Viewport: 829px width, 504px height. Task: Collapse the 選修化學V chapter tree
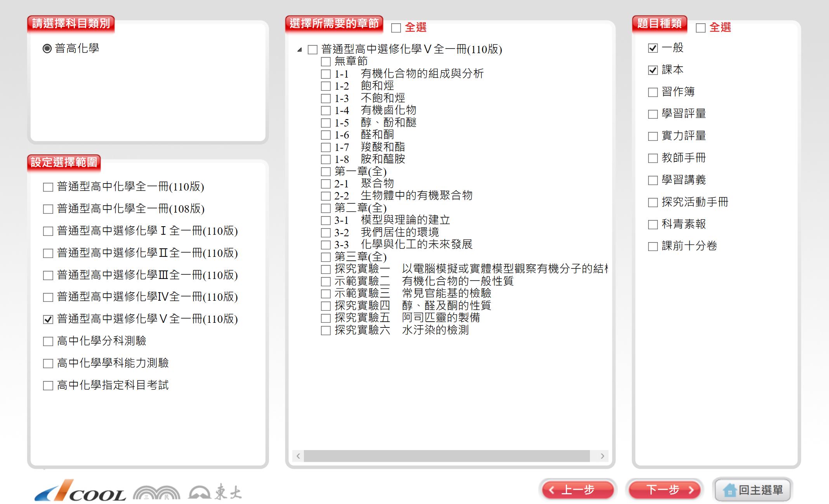300,50
